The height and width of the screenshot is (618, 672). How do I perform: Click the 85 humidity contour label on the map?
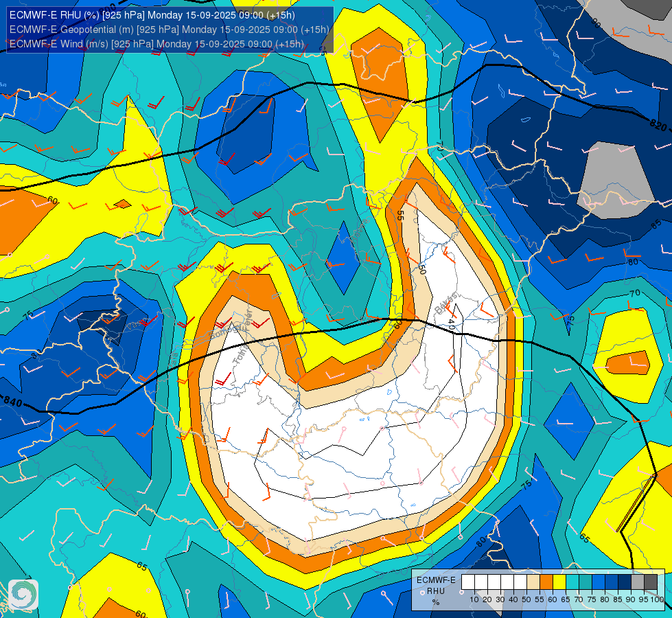[656, 225]
